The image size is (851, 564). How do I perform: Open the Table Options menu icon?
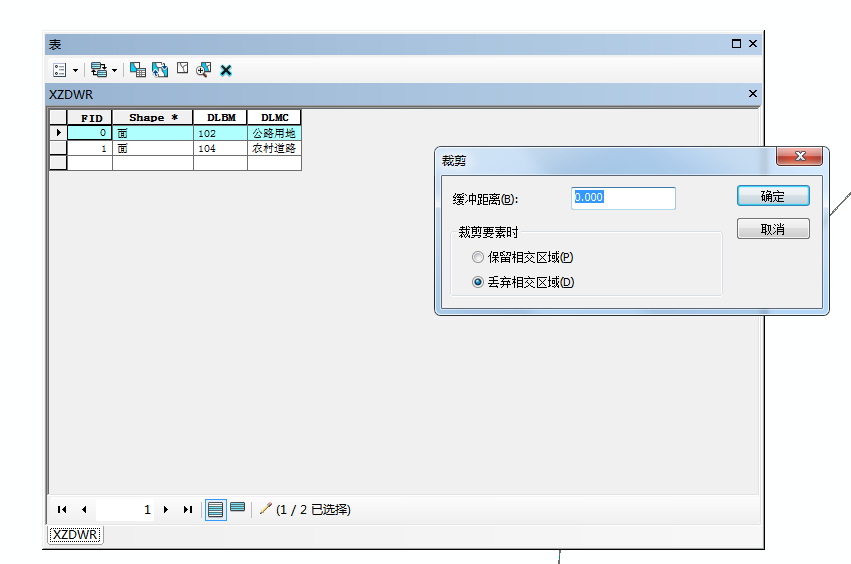click(x=59, y=70)
